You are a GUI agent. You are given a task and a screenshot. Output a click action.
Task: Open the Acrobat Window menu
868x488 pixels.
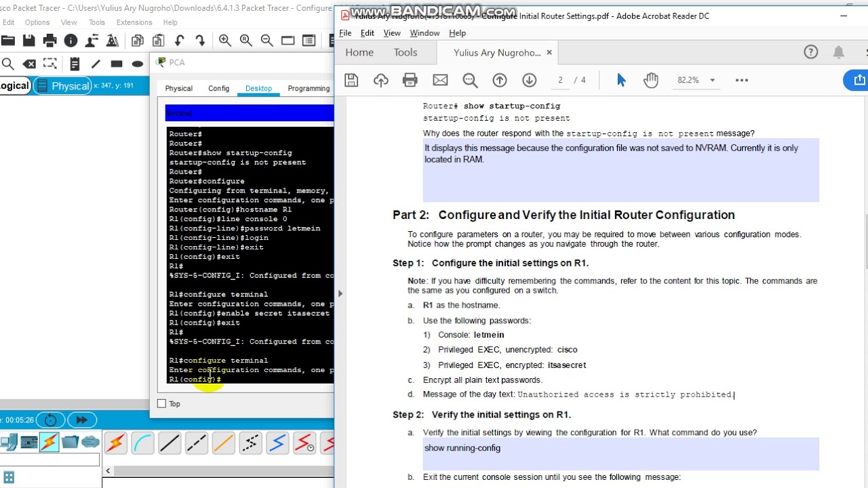[425, 33]
